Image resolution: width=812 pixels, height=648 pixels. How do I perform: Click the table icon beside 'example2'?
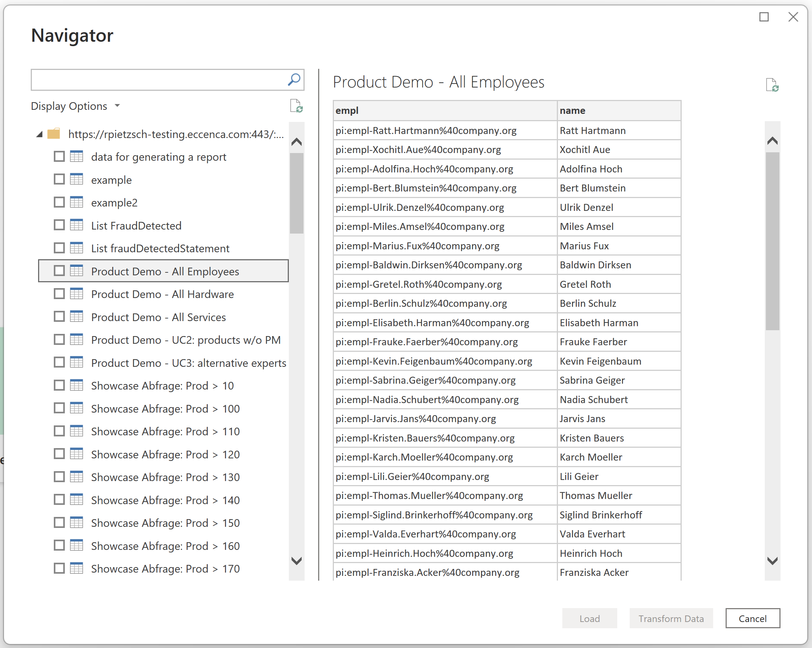pyautogui.click(x=77, y=202)
